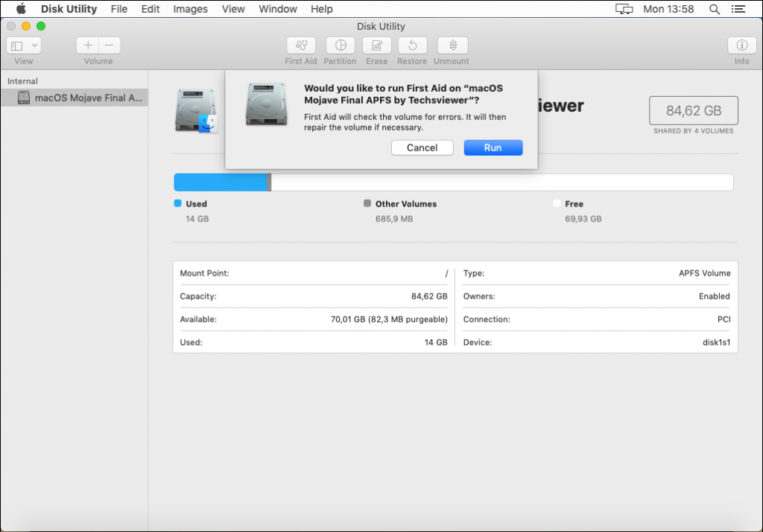Click the 69,93 GB free value
The image size is (763, 532).
pos(583,218)
